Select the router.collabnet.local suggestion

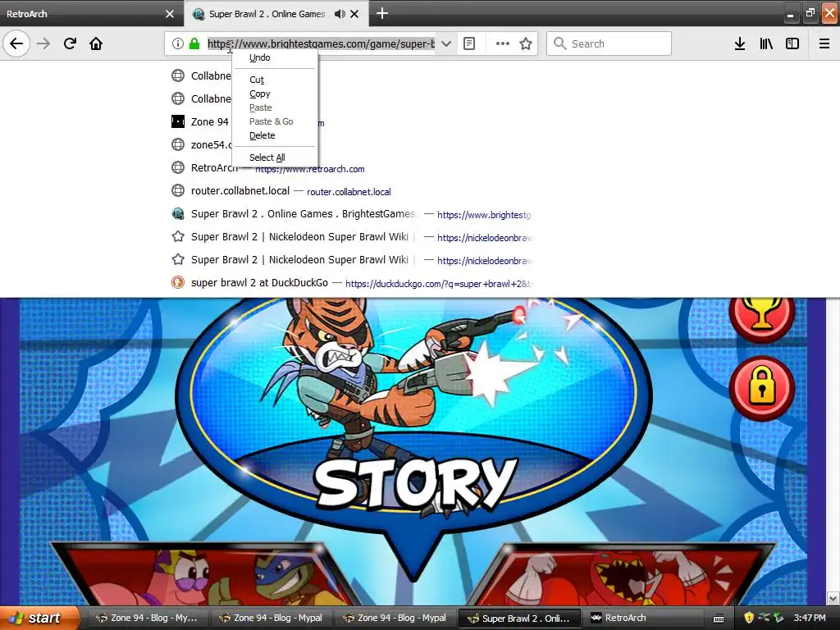pyautogui.click(x=351, y=190)
